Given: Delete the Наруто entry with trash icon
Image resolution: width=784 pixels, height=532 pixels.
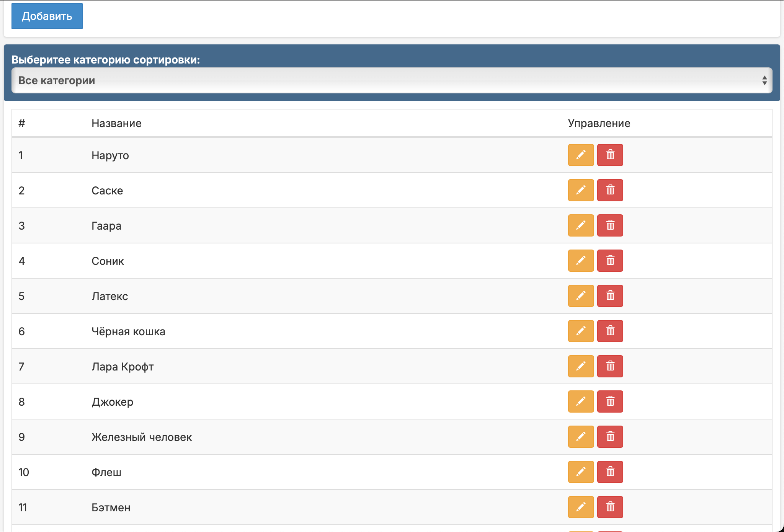Looking at the screenshot, I should (x=610, y=155).
